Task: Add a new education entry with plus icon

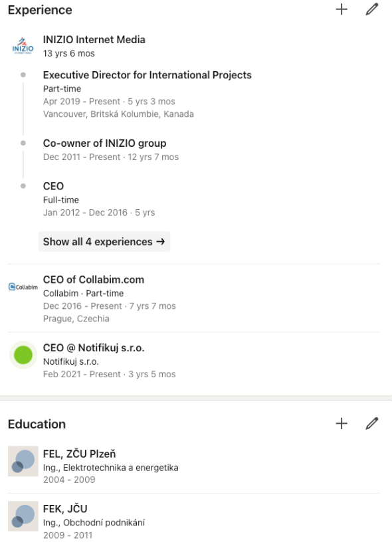Action: [342, 423]
